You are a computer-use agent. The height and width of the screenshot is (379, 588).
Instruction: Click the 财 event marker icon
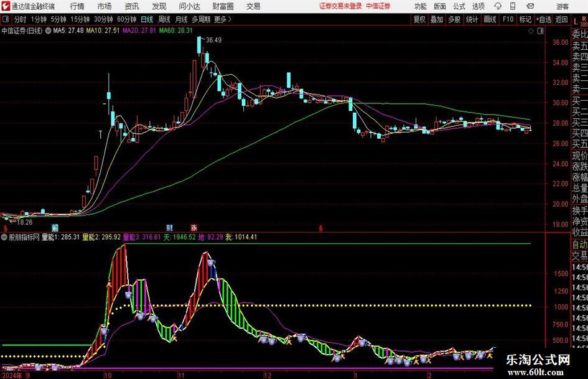[170, 228]
